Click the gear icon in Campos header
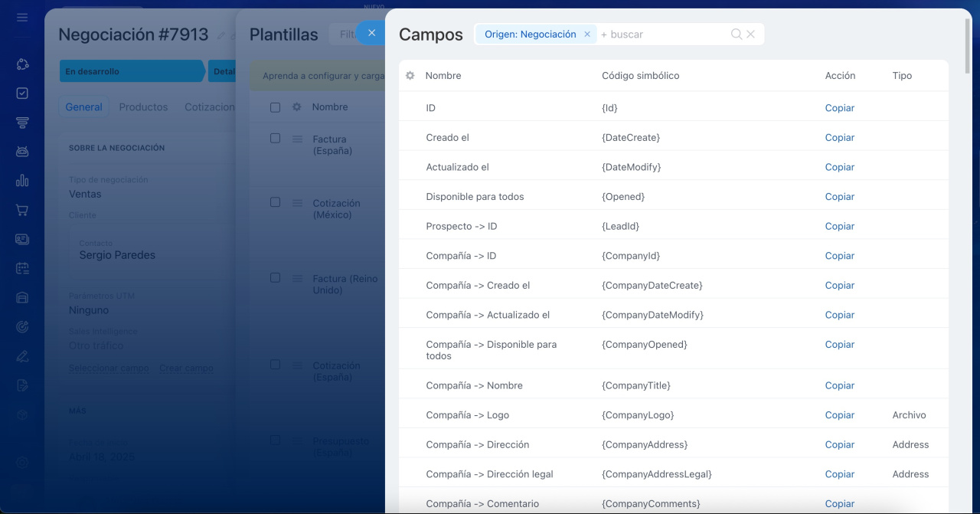This screenshot has width=980, height=514. (x=410, y=76)
